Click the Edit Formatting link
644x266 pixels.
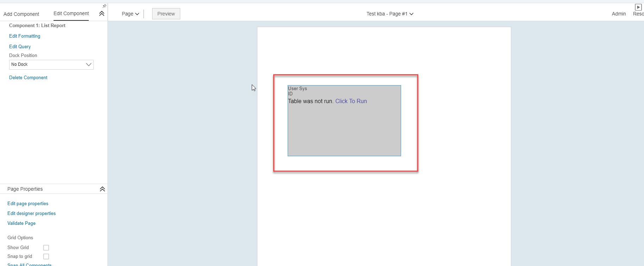(25, 36)
